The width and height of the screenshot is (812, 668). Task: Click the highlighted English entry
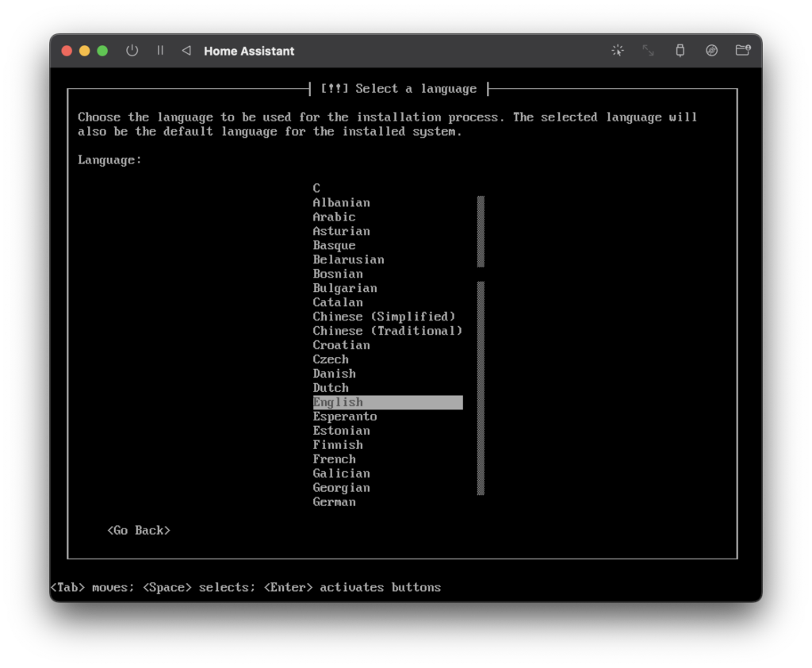[x=388, y=402]
